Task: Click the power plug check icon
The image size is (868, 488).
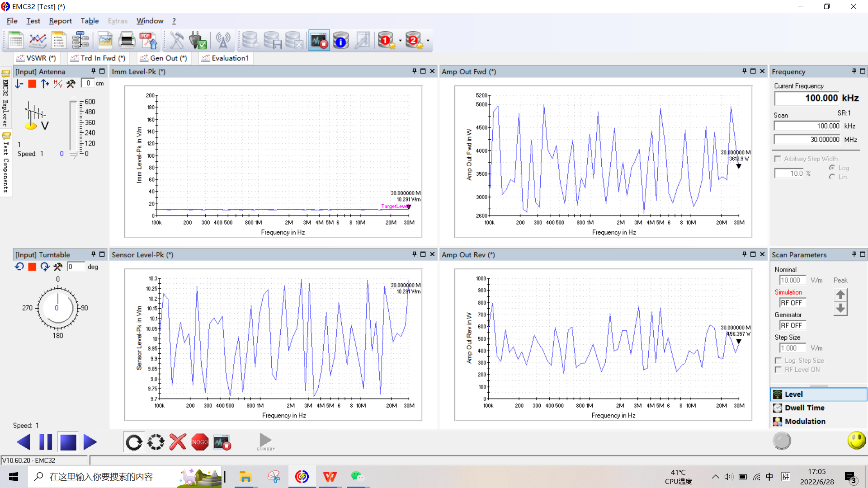Action: (198, 40)
